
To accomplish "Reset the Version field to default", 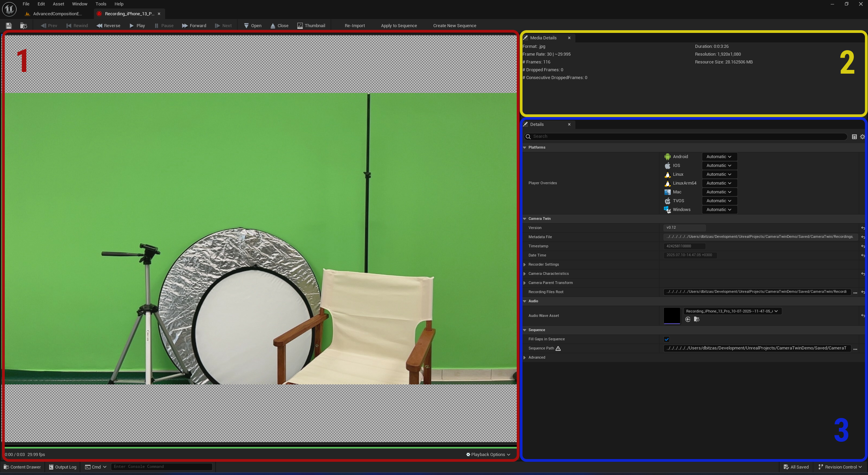I will pyautogui.click(x=863, y=228).
